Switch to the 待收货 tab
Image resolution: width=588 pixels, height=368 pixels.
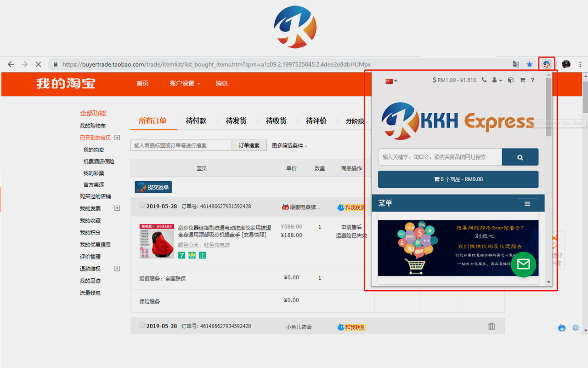click(x=276, y=121)
